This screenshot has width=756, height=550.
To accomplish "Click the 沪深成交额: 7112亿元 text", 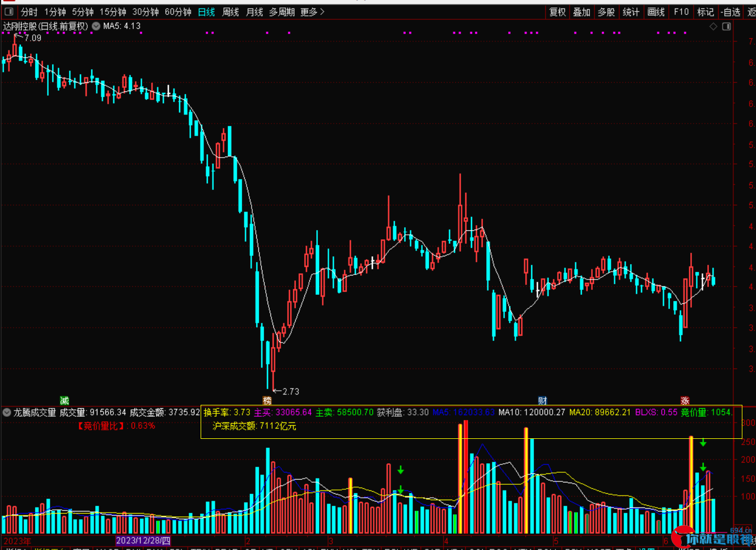I will (254, 426).
